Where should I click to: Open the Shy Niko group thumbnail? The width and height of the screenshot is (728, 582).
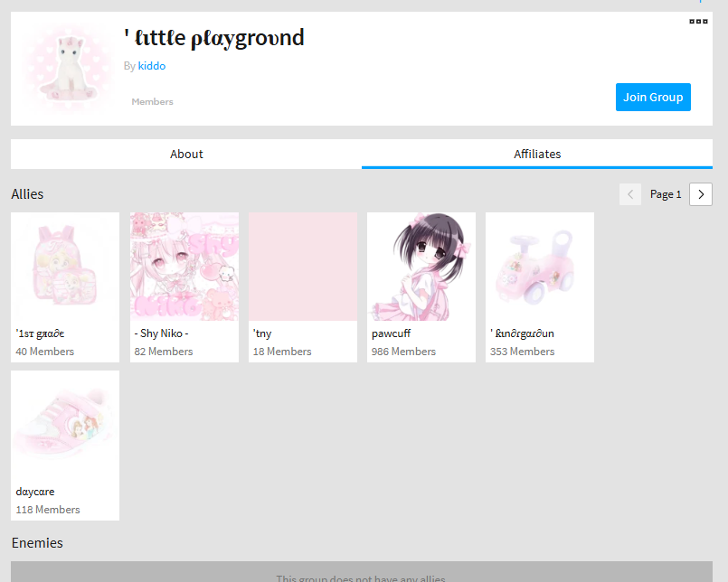click(184, 267)
